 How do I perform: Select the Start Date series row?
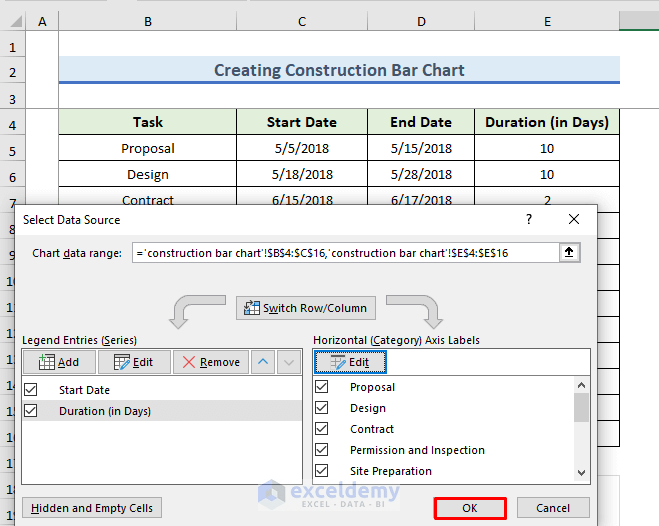(x=162, y=389)
